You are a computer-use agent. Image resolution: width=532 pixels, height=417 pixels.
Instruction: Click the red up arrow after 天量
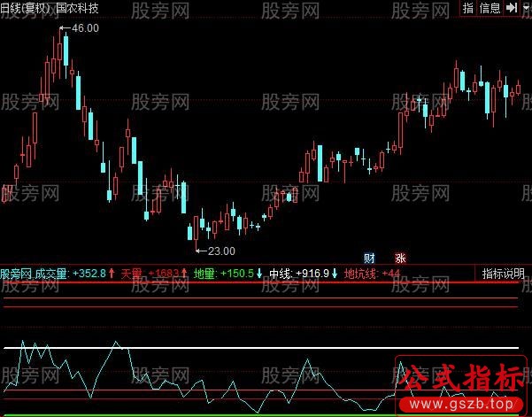click(x=185, y=274)
